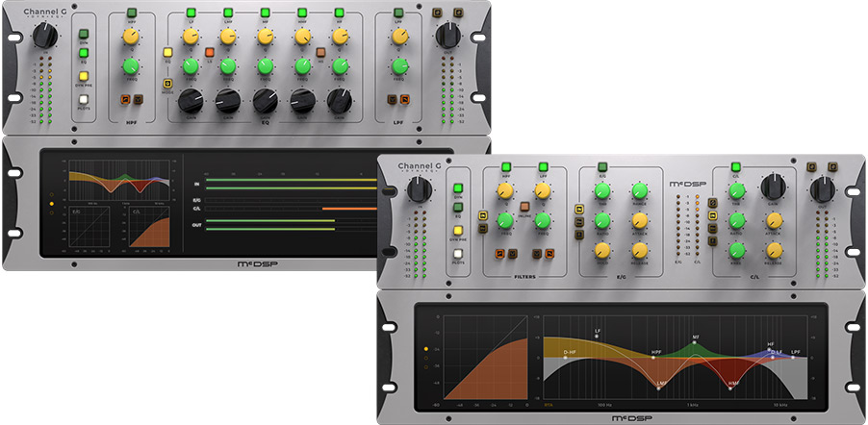The width and height of the screenshot is (868, 425).
Task: Click the lit yellow C/L mode icon
Action: 713,215
